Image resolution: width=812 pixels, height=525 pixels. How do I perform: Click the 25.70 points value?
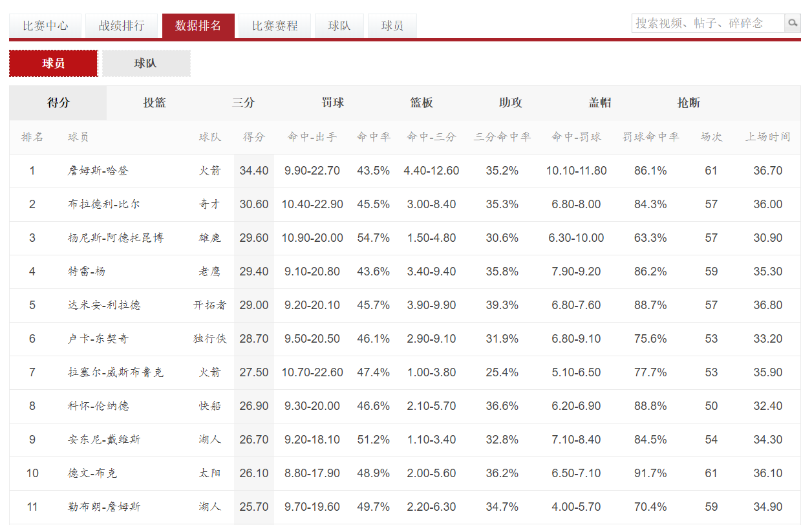[254, 507]
